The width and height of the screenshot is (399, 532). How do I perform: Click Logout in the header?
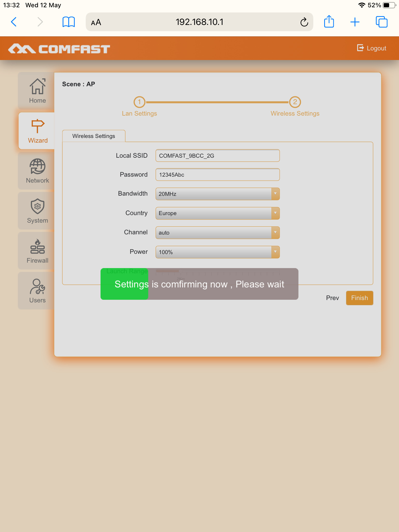[372, 48]
